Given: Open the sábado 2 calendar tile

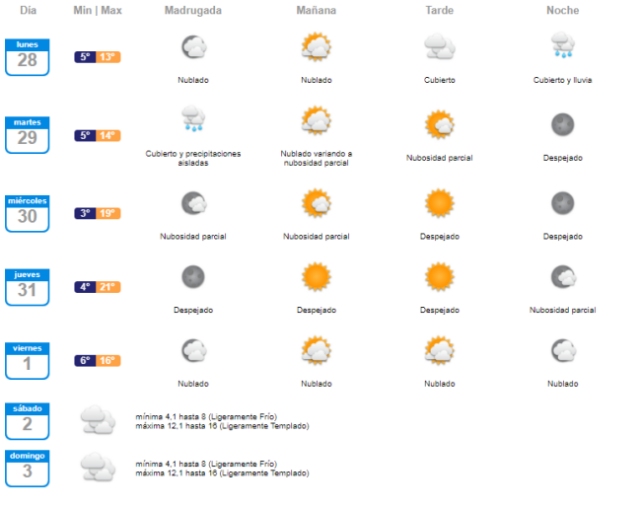Looking at the screenshot, I should pyautogui.click(x=27, y=420).
